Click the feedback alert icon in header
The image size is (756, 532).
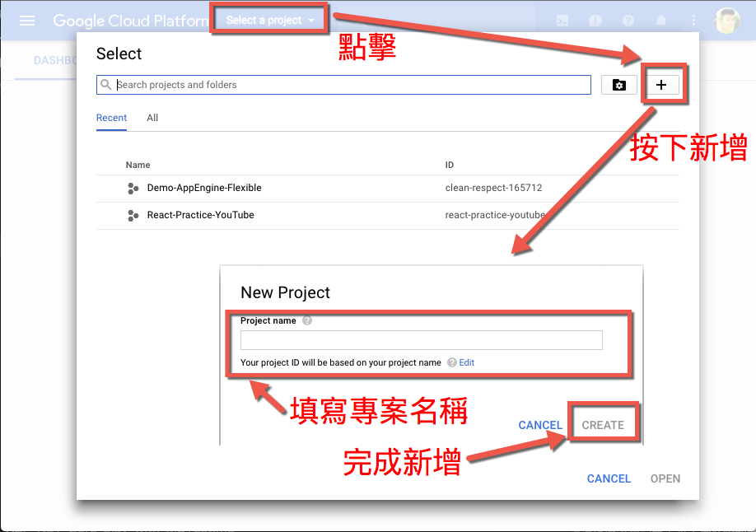(x=595, y=21)
